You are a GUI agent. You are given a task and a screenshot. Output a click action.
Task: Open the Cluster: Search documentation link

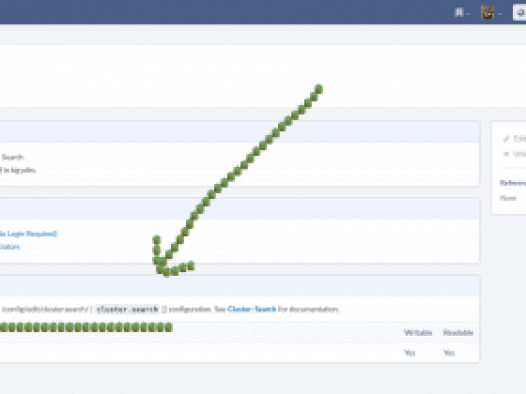[252, 309]
